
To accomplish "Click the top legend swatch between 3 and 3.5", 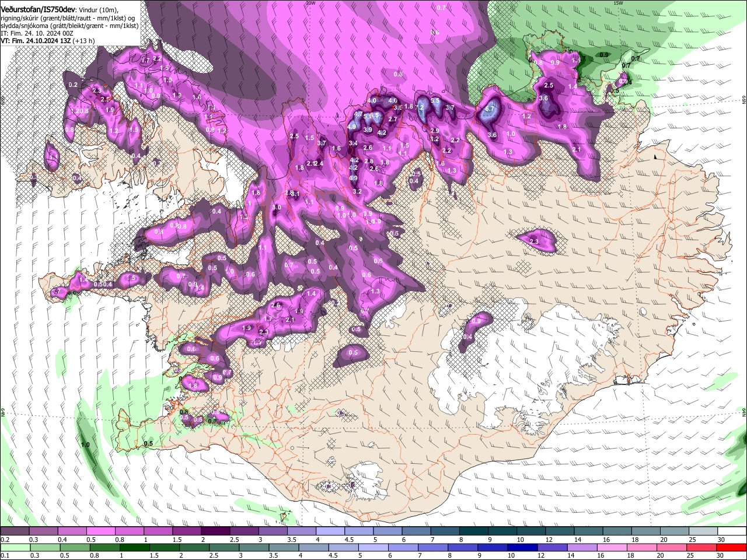I will (272, 531).
